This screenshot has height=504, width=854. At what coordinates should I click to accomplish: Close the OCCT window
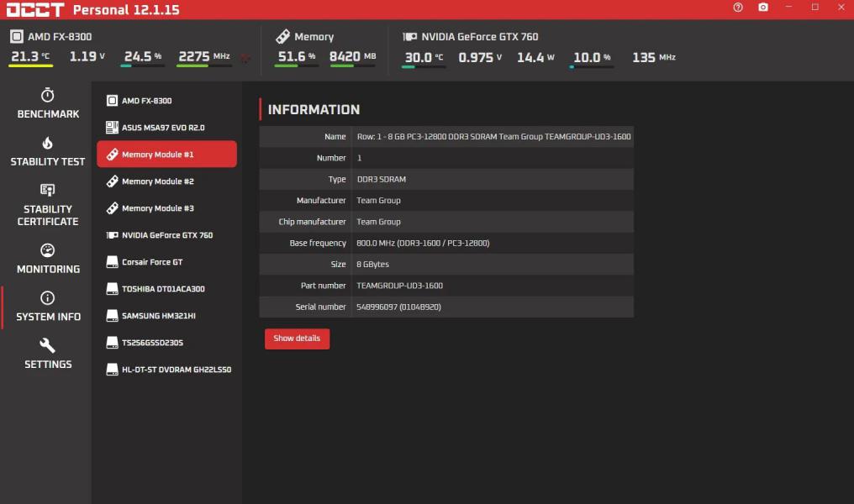pyautogui.click(x=841, y=7)
